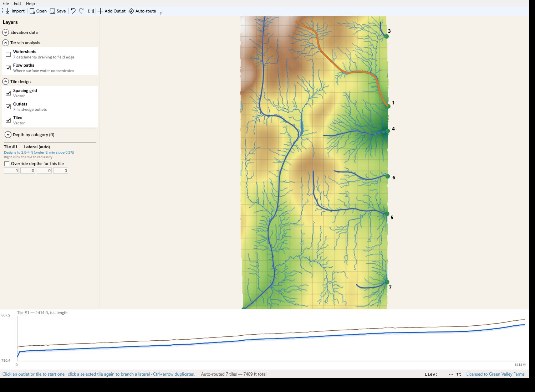The height and width of the screenshot is (392, 535).
Task: Open a project with the Open button
Action: coord(38,11)
